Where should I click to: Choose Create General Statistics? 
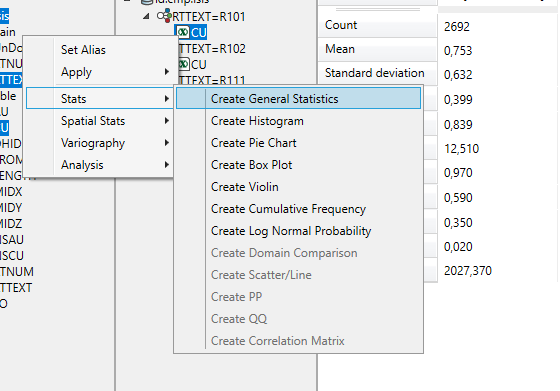pyautogui.click(x=298, y=99)
